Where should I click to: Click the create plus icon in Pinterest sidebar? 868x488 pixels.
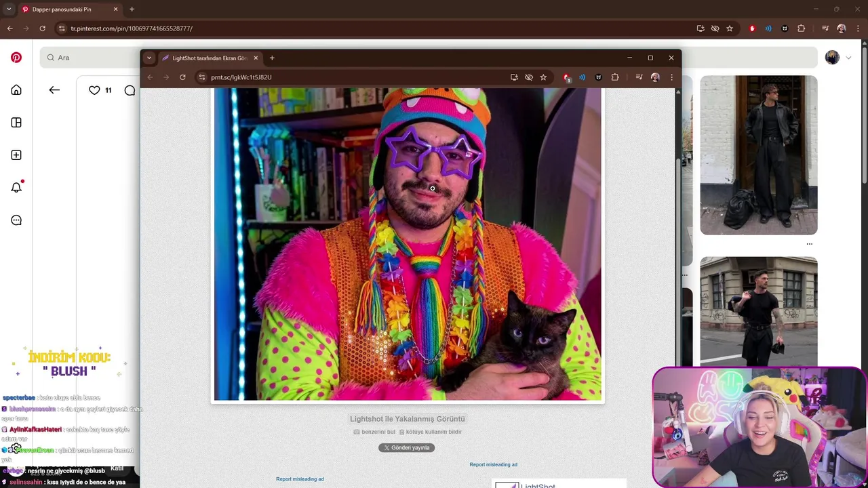coord(16,155)
